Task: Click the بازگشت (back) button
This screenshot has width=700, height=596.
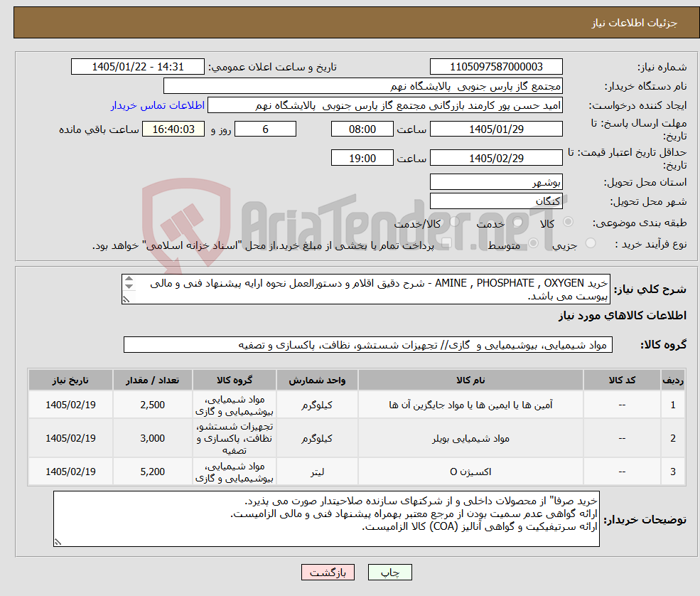Action: [x=328, y=573]
